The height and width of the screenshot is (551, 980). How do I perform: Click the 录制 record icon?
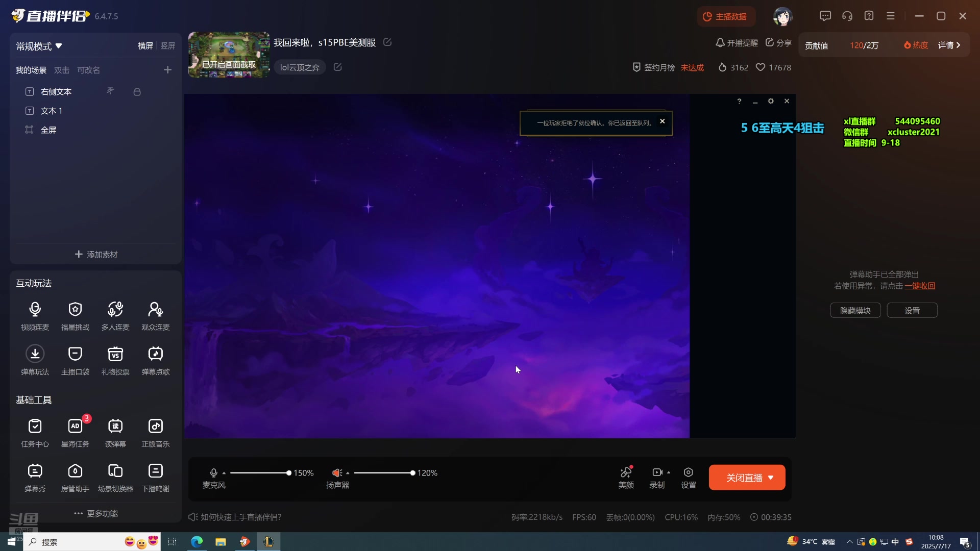pyautogui.click(x=657, y=472)
